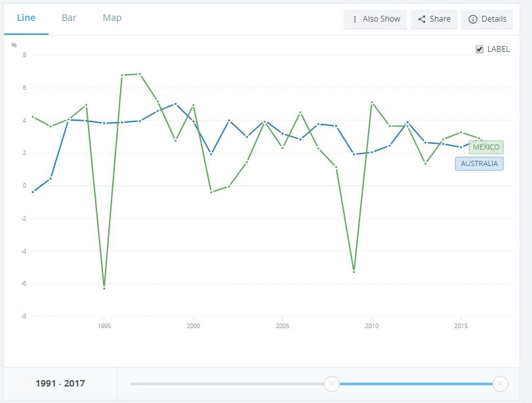Switch to the Map tab
This screenshot has width=532, height=403.
[112, 18]
